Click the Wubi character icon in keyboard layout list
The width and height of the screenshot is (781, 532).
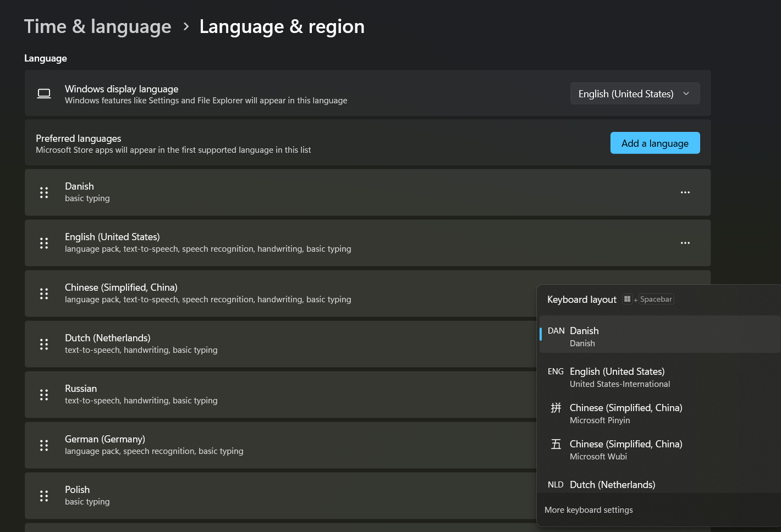[555, 444]
